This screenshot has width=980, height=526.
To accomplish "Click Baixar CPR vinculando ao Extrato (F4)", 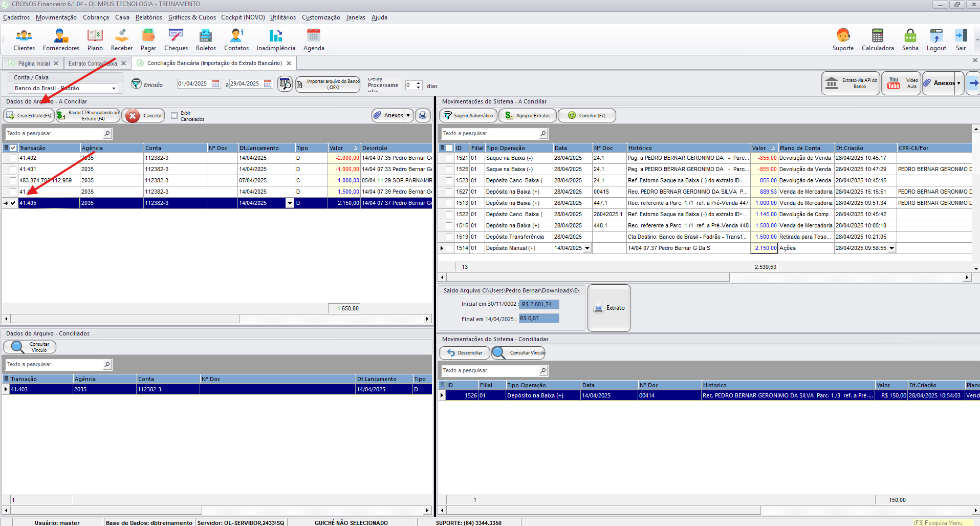I will tap(88, 115).
